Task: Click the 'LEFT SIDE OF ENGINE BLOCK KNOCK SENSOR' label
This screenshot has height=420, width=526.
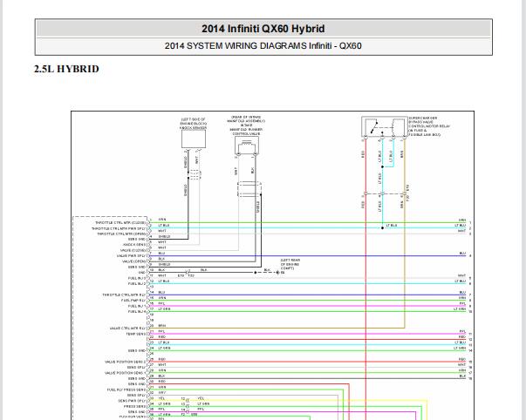Action: (194, 124)
